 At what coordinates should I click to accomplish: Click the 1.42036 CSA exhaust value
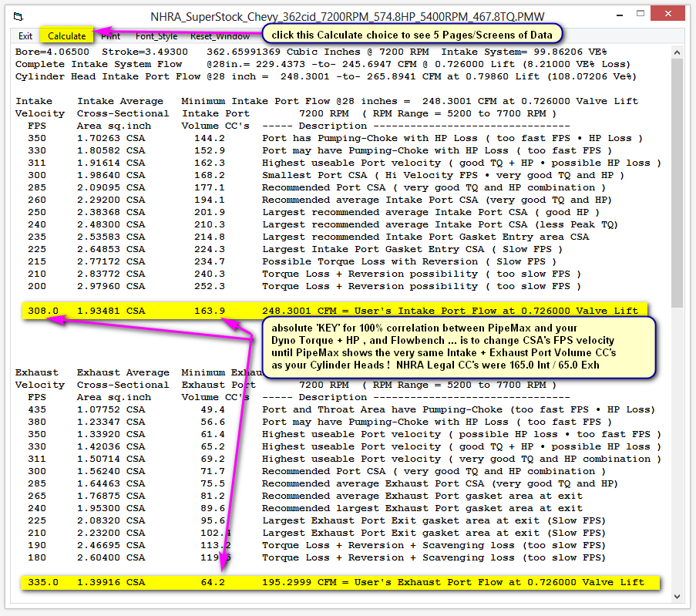click(111, 447)
